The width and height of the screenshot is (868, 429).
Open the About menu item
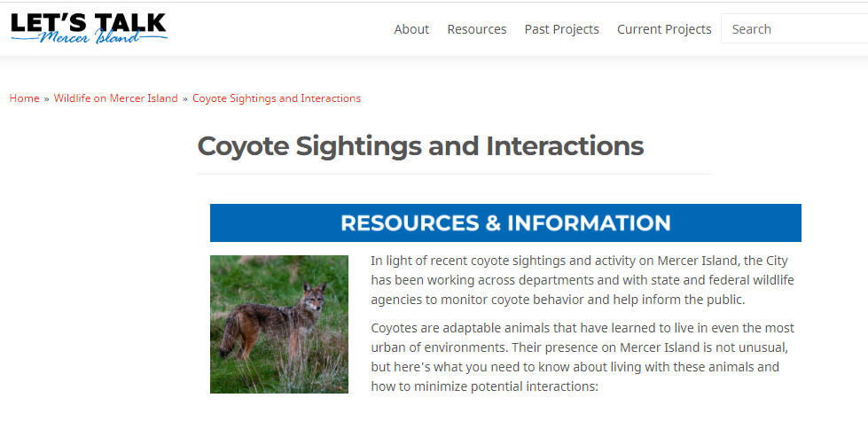(x=411, y=29)
